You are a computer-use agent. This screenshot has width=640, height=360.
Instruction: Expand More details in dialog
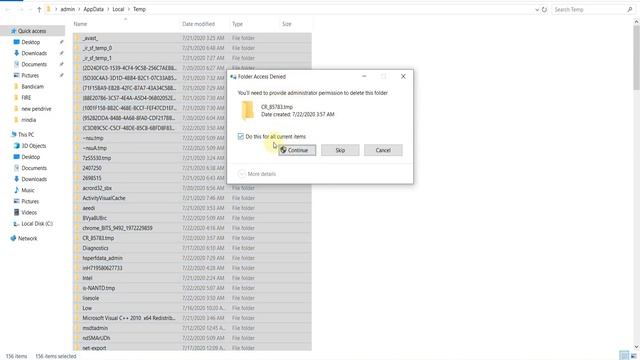(257, 174)
